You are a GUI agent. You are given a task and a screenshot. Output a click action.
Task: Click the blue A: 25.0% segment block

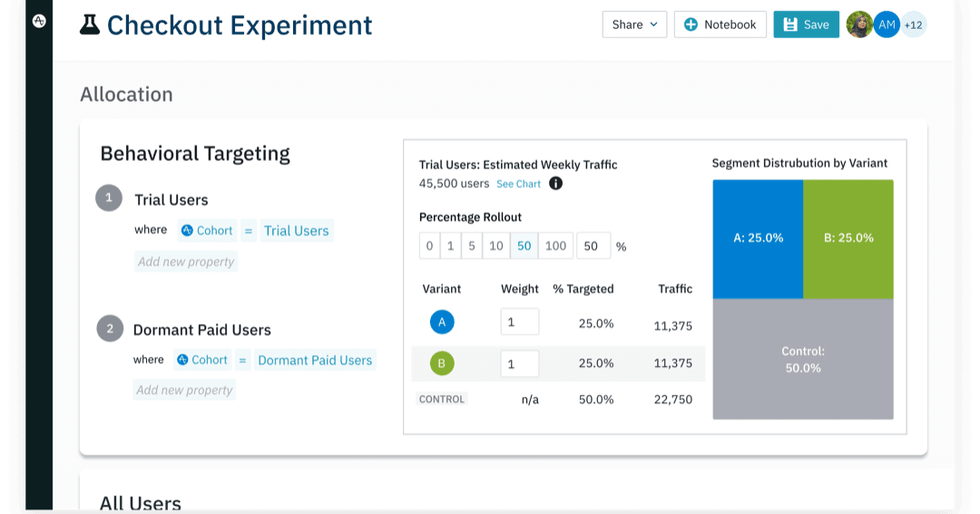click(x=758, y=239)
